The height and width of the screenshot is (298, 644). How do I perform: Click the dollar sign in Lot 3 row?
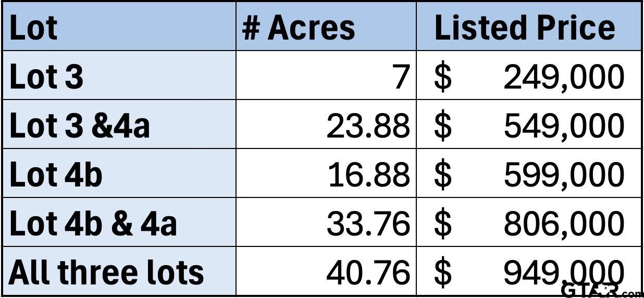coord(443,77)
